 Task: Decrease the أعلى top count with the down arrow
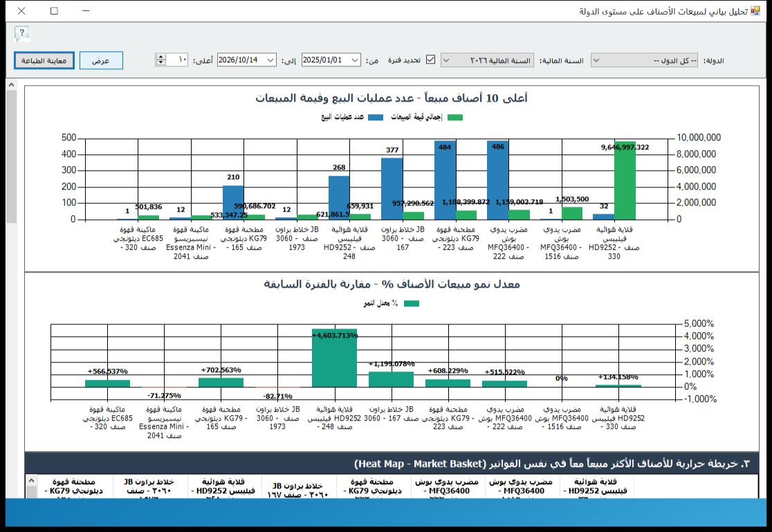pos(160,63)
